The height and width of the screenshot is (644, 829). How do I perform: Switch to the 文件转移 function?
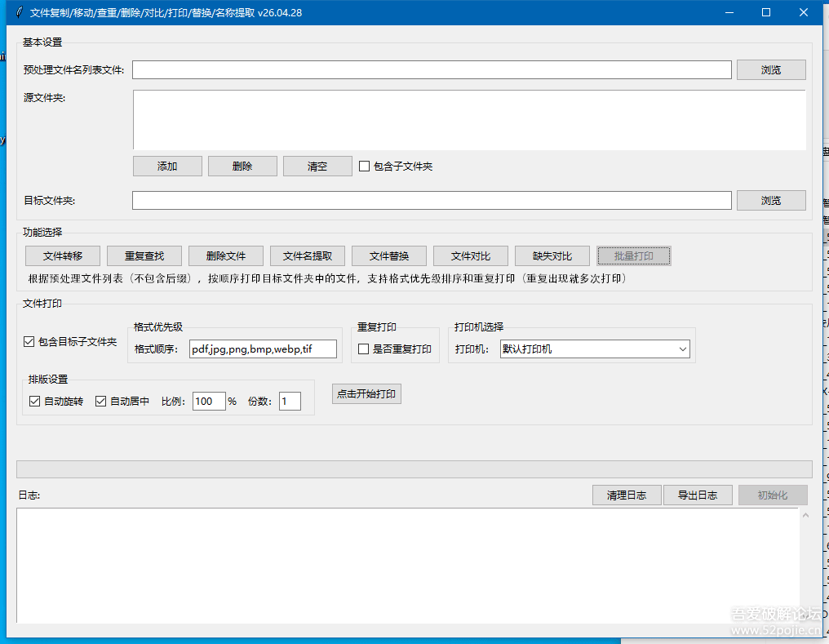(62, 256)
